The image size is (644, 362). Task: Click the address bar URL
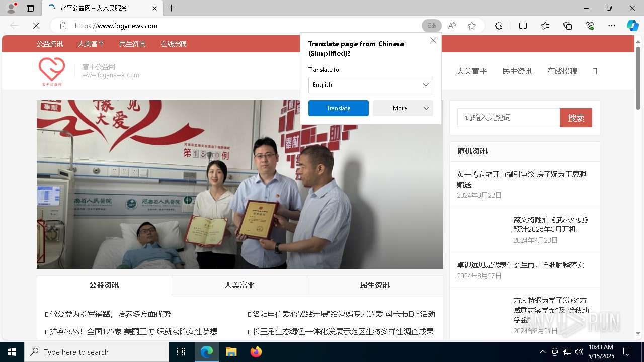point(116,26)
